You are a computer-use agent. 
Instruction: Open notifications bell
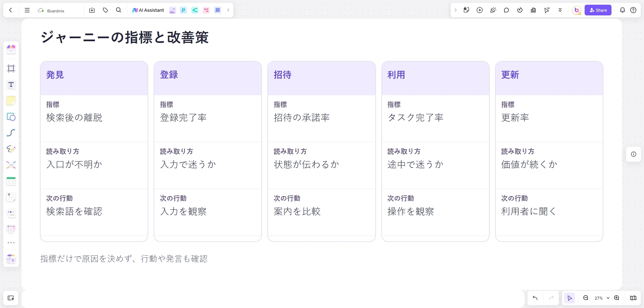click(x=623, y=10)
